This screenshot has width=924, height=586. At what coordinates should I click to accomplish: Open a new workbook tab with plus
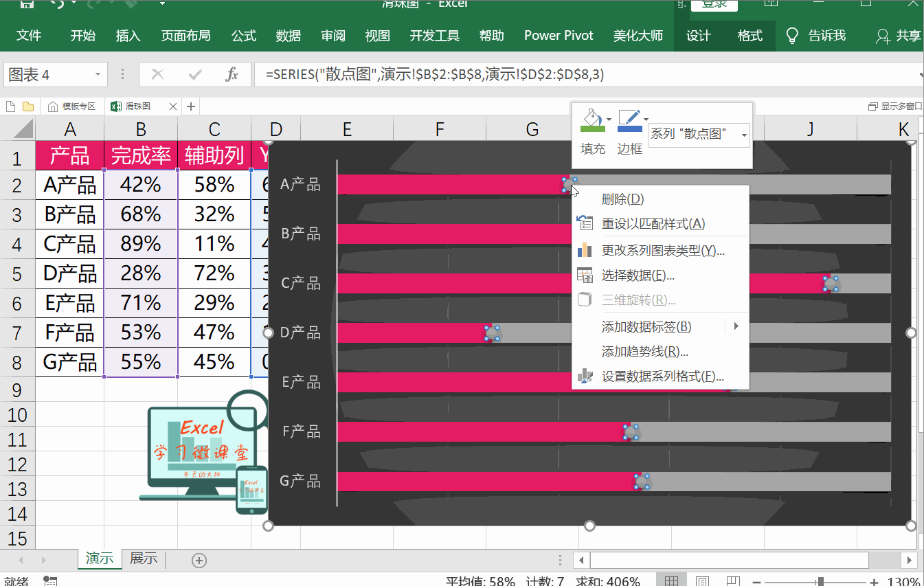coord(191,106)
